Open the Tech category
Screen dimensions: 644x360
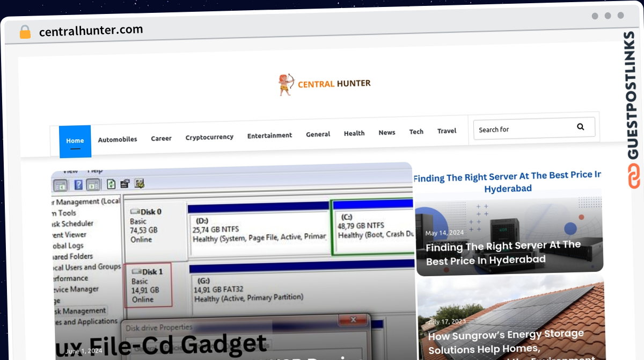(416, 132)
